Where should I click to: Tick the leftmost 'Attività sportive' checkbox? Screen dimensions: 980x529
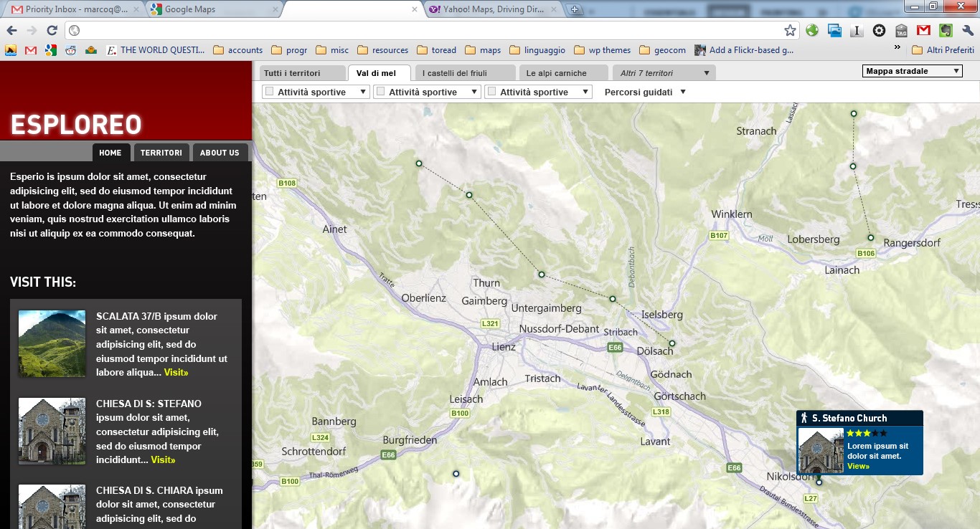pyautogui.click(x=270, y=92)
